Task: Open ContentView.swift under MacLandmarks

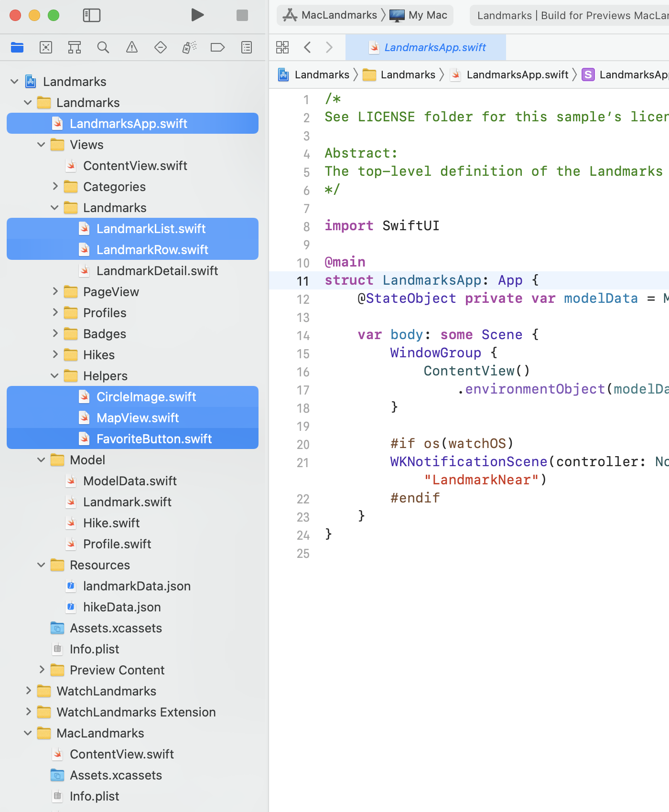Action: tap(132, 754)
